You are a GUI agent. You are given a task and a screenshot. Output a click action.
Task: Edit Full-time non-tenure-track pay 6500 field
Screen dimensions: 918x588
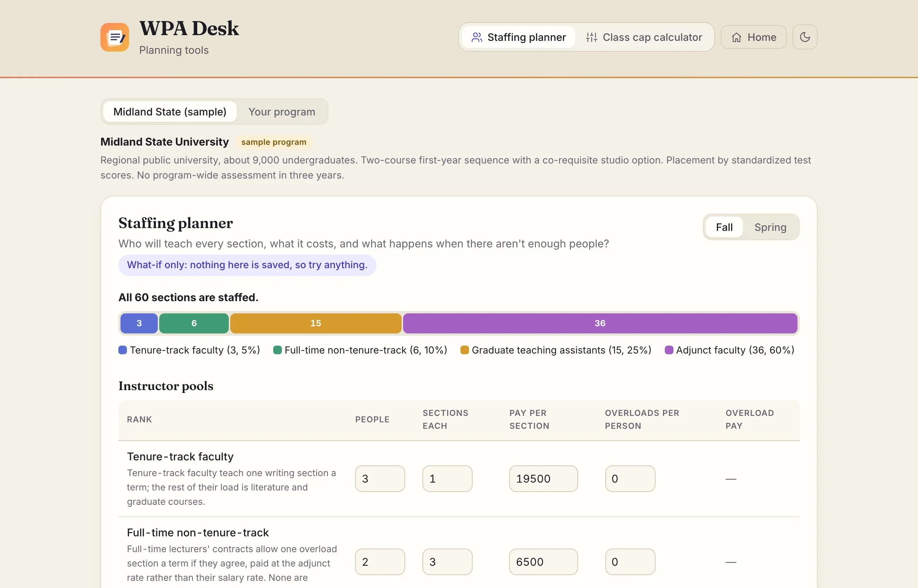(x=543, y=562)
